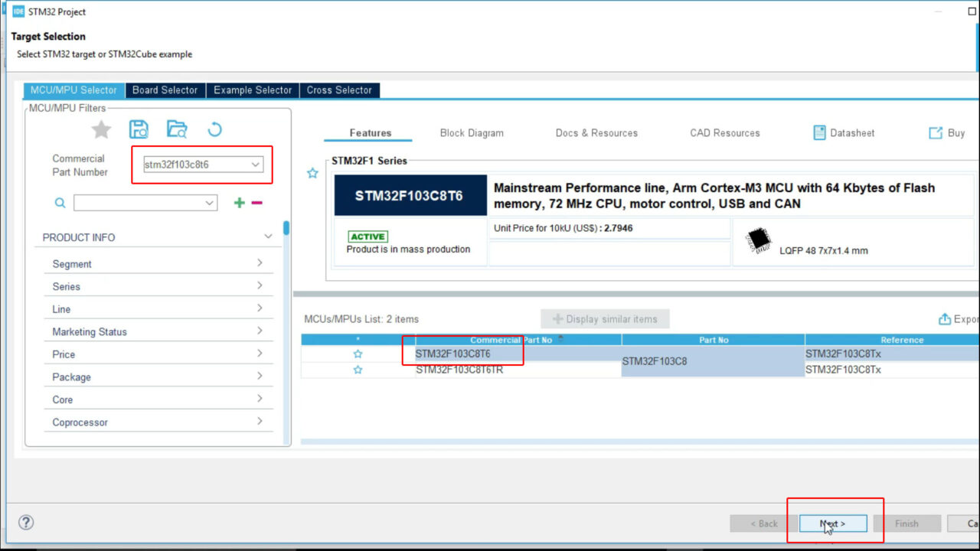The width and height of the screenshot is (980, 551).
Task: Click the Part No column header
Action: [x=714, y=340]
